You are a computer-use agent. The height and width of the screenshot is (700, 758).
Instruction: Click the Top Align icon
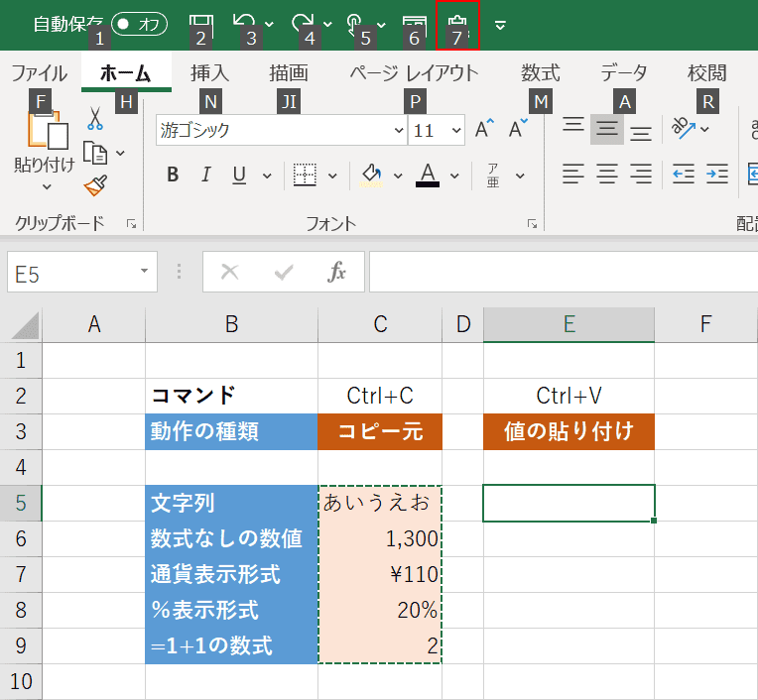573,127
